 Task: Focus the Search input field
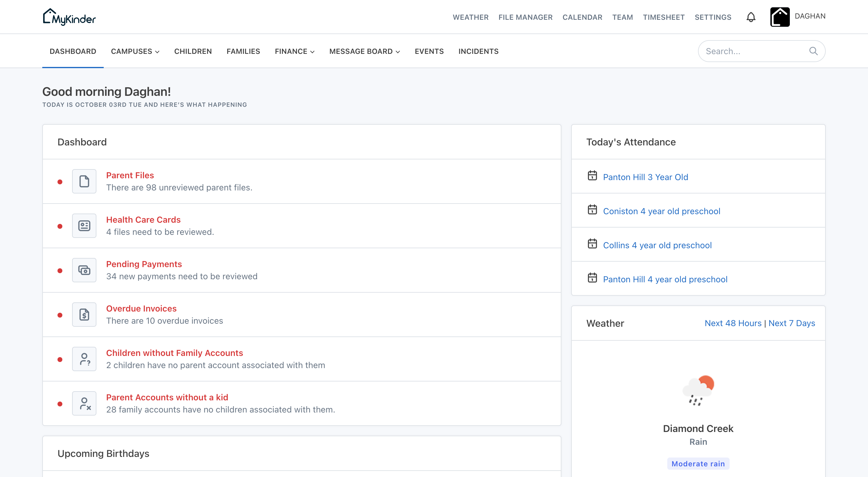coord(762,51)
